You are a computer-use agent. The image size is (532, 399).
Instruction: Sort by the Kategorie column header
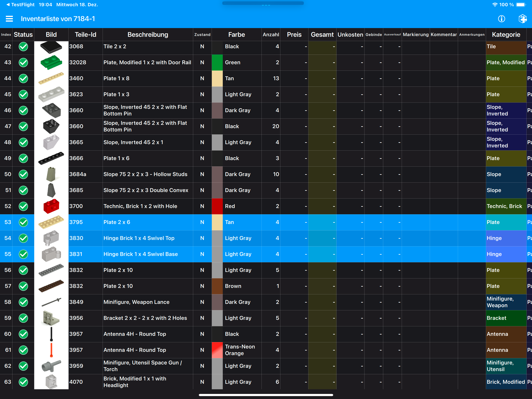click(506, 34)
